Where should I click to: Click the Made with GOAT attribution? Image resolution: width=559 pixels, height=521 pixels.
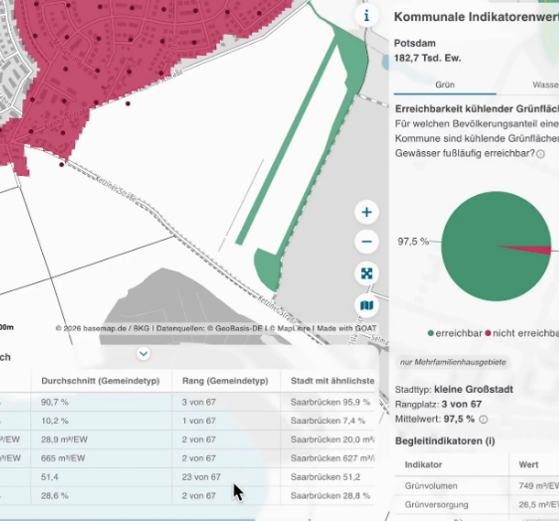(x=347, y=328)
